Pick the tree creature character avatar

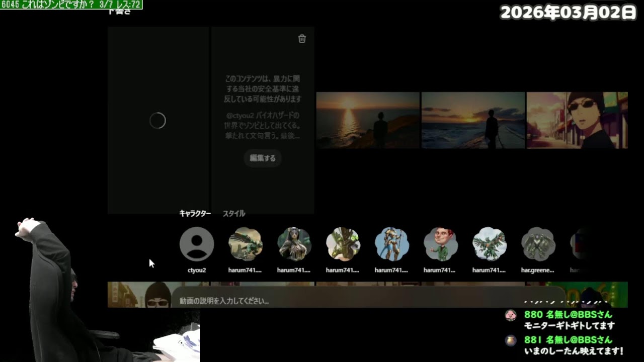(x=343, y=244)
